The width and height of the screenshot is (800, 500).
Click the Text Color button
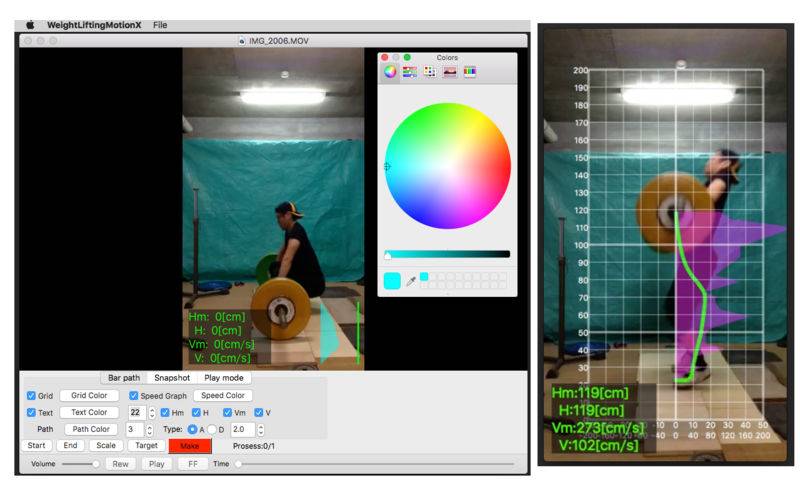(x=89, y=412)
